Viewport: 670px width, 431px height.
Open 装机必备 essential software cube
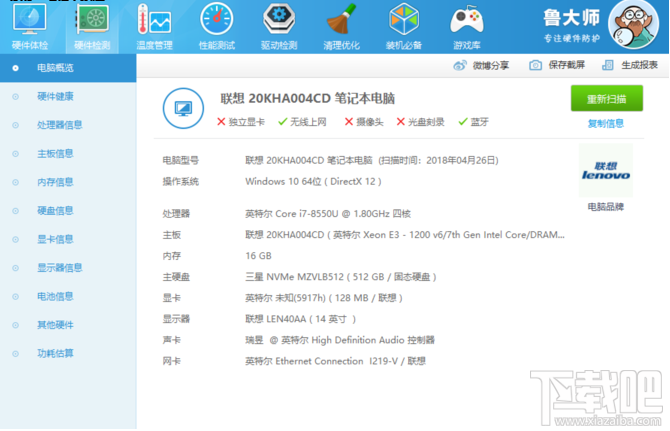tap(404, 26)
